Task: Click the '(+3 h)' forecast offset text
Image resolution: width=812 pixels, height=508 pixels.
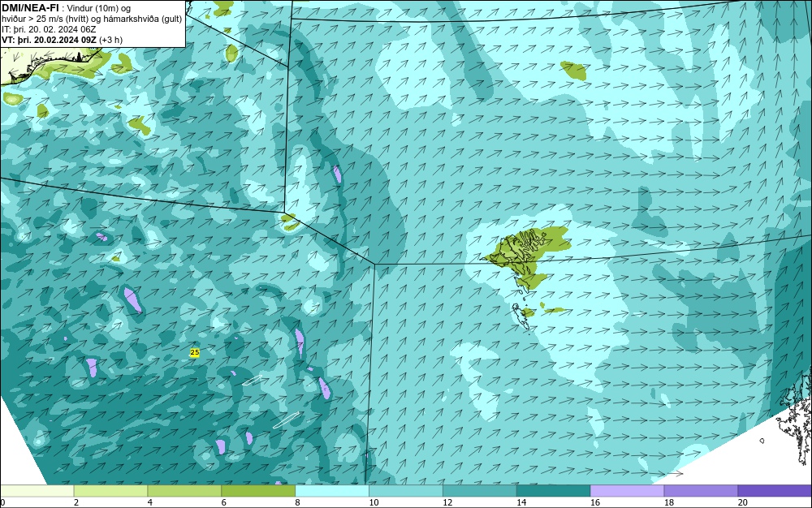Action: [x=110, y=40]
